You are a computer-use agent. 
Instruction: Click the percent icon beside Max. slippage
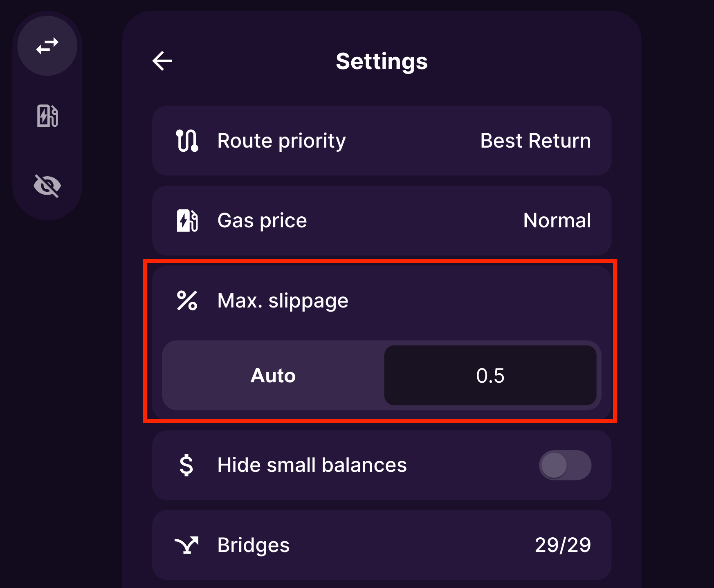[x=187, y=301]
